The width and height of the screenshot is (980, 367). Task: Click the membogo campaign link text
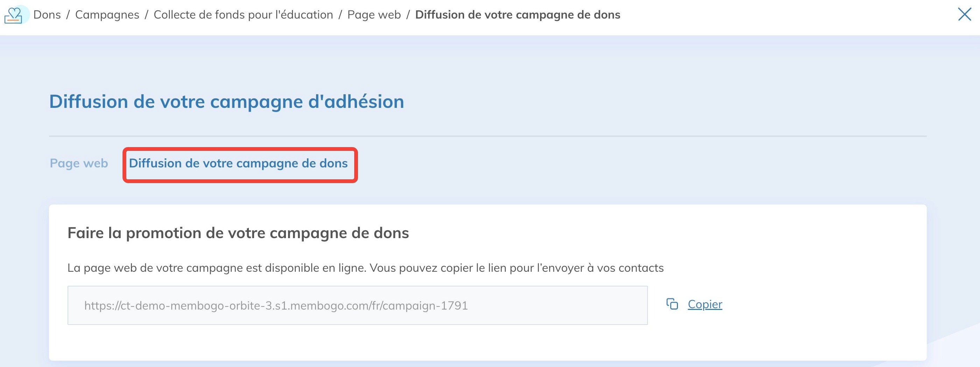point(277,305)
